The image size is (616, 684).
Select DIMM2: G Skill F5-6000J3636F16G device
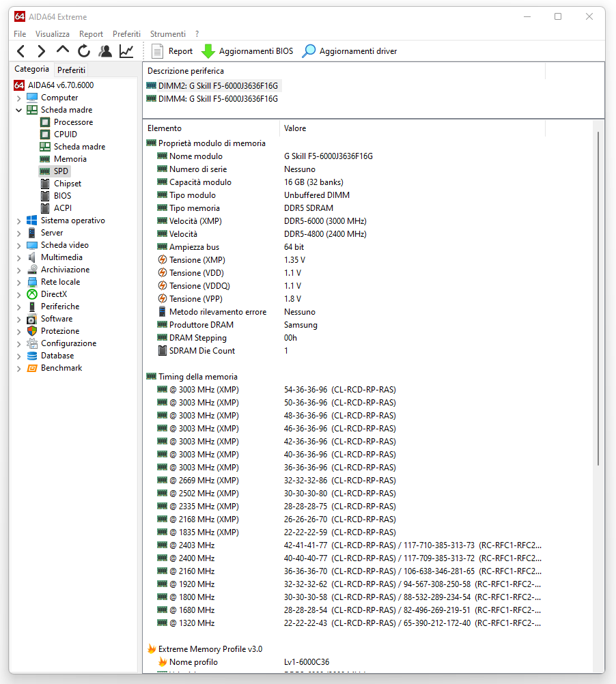212,85
